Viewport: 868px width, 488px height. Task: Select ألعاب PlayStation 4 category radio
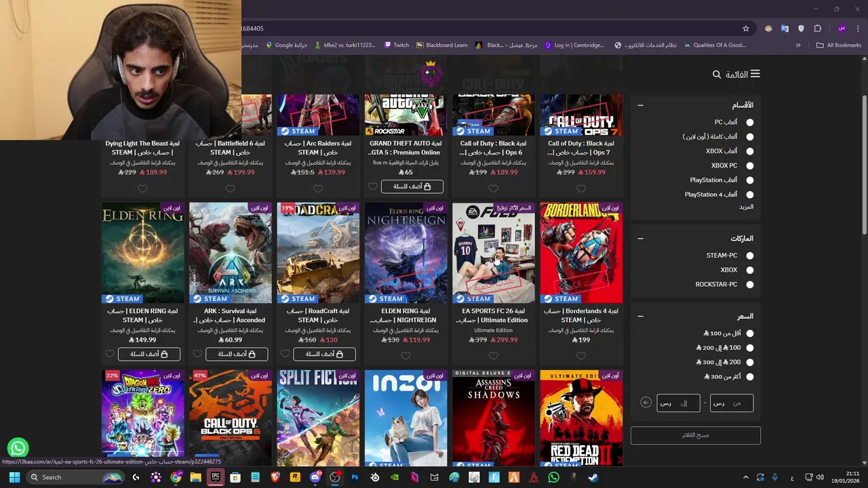click(x=750, y=195)
